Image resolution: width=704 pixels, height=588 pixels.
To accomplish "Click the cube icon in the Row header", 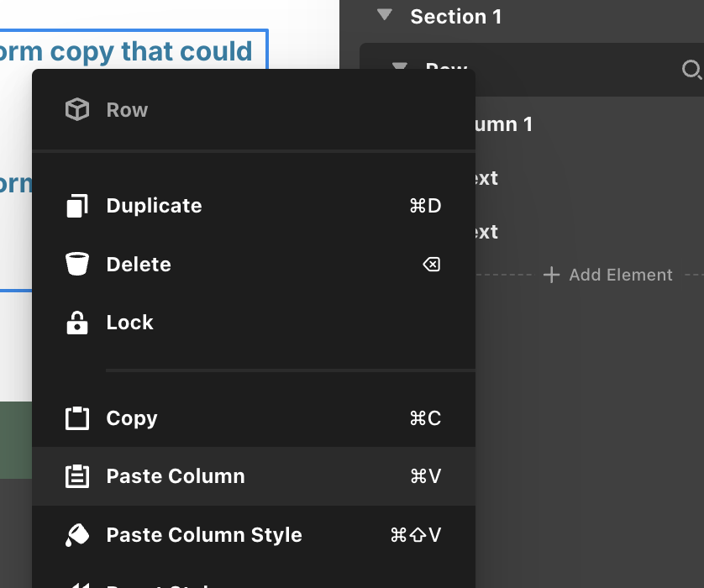I will [x=77, y=110].
